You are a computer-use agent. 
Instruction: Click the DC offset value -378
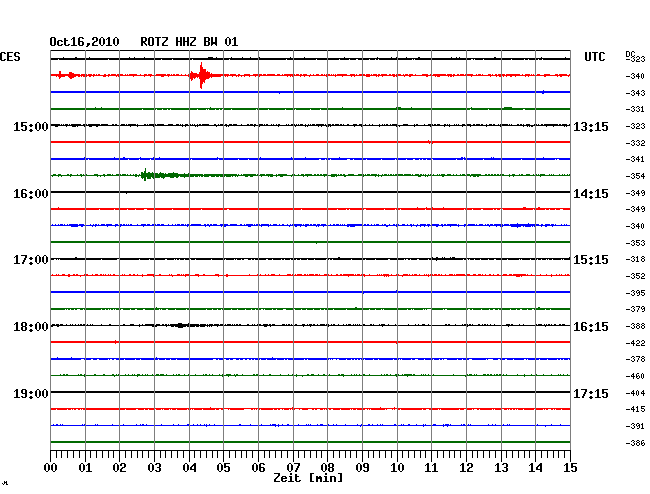635,359
